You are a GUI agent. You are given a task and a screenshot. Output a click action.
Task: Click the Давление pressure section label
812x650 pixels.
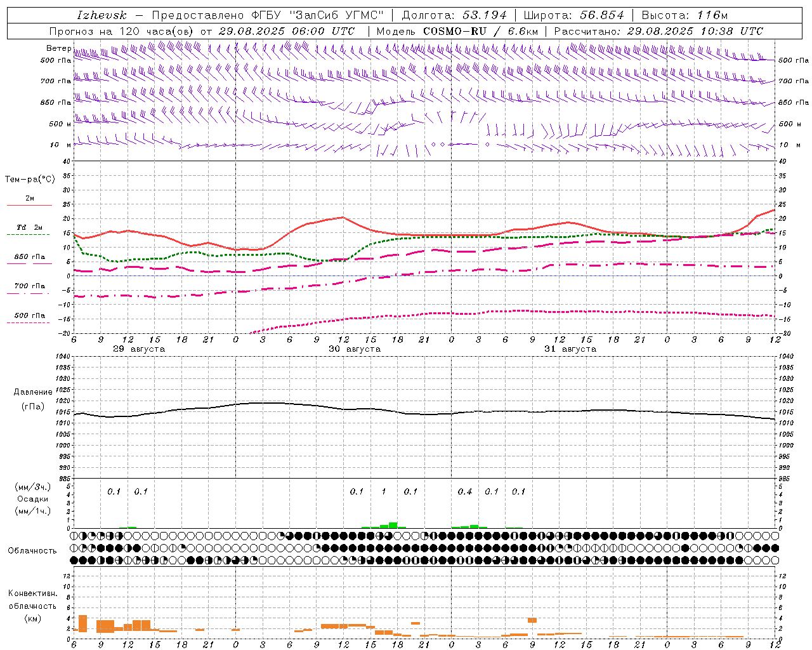tap(33, 392)
